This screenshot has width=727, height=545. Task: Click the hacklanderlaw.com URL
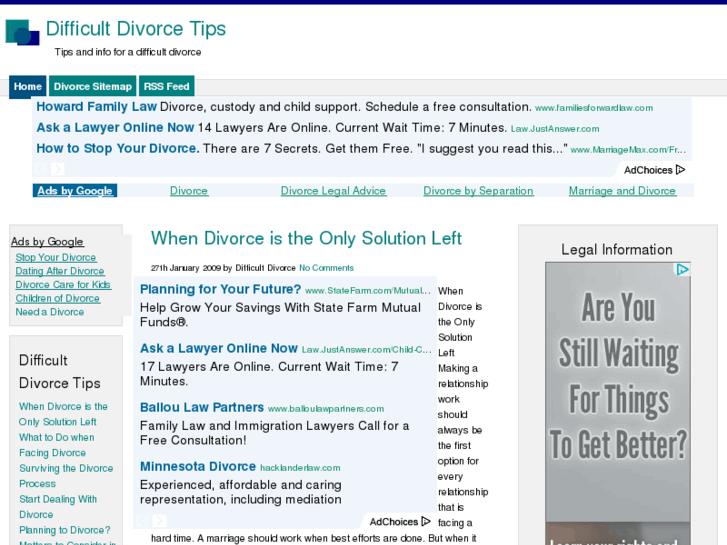pyautogui.click(x=300, y=468)
